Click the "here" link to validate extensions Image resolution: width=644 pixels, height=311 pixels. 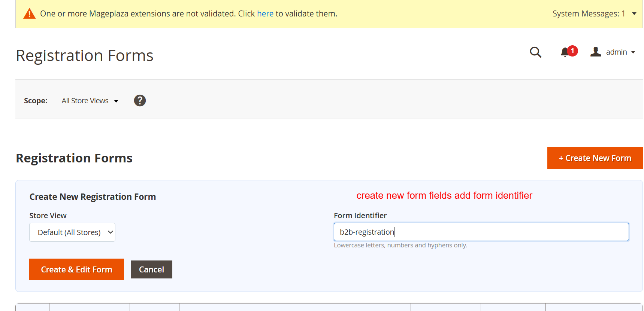[x=265, y=14]
